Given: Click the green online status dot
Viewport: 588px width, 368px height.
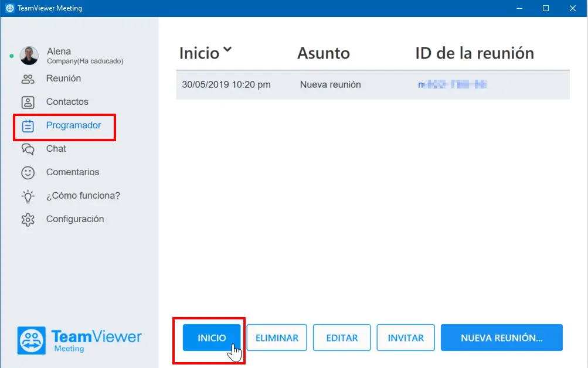Looking at the screenshot, I should pos(12,56).
